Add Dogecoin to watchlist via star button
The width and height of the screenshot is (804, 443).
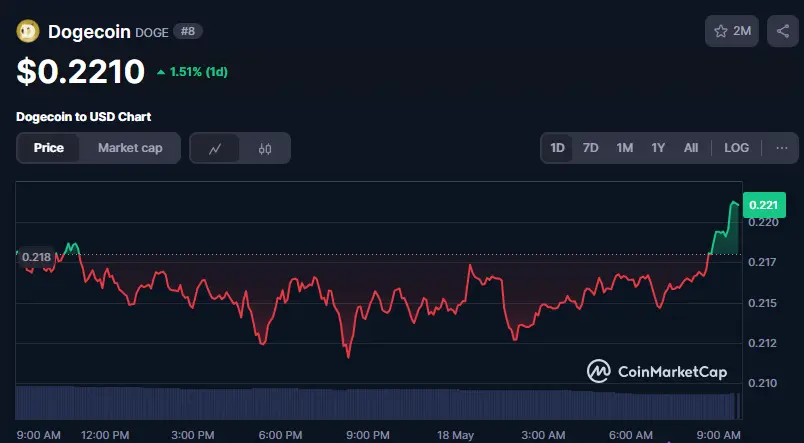click(x=732, y=31)
